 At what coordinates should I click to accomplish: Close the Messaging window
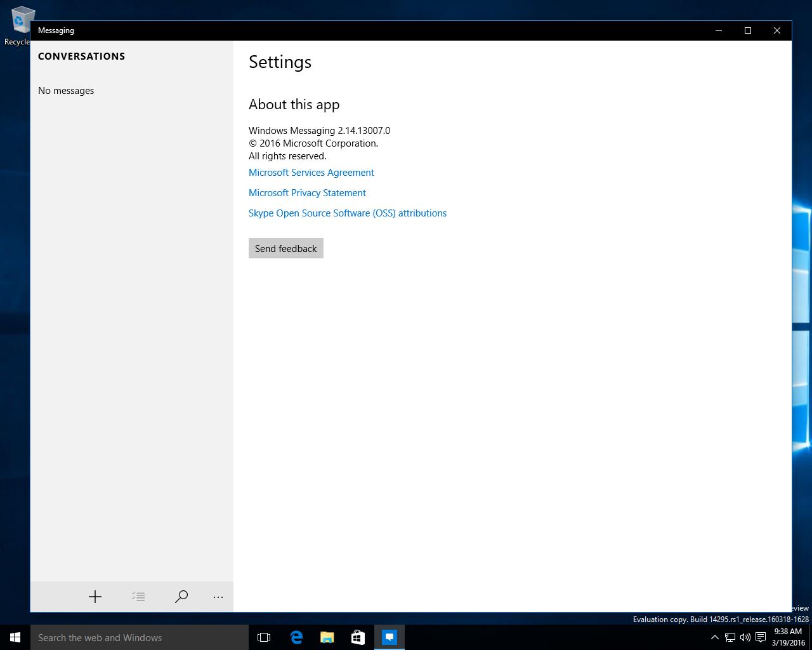coord(777,30)
